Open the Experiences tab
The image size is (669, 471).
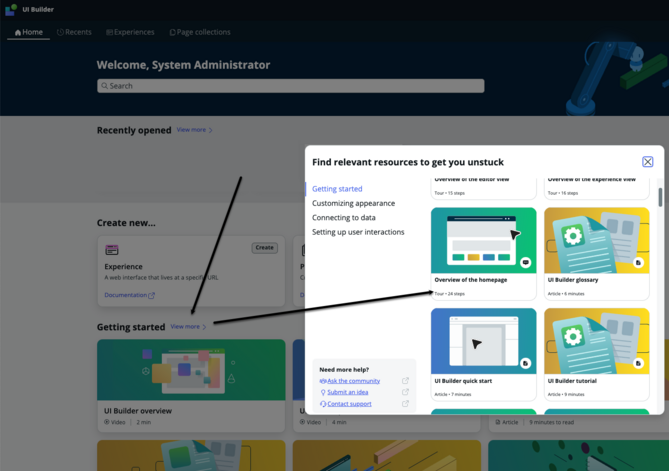click(130, 32)
